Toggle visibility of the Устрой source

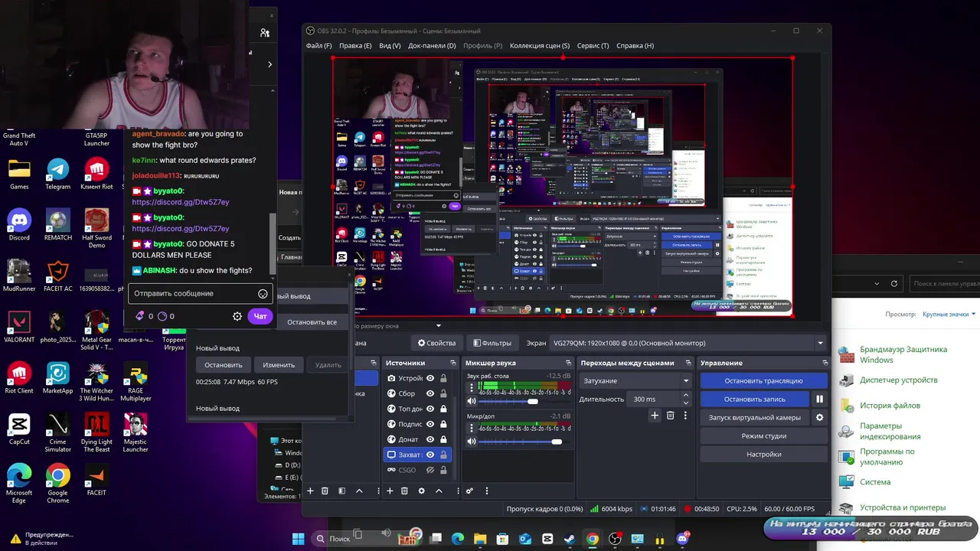click(x=430, y=378)
